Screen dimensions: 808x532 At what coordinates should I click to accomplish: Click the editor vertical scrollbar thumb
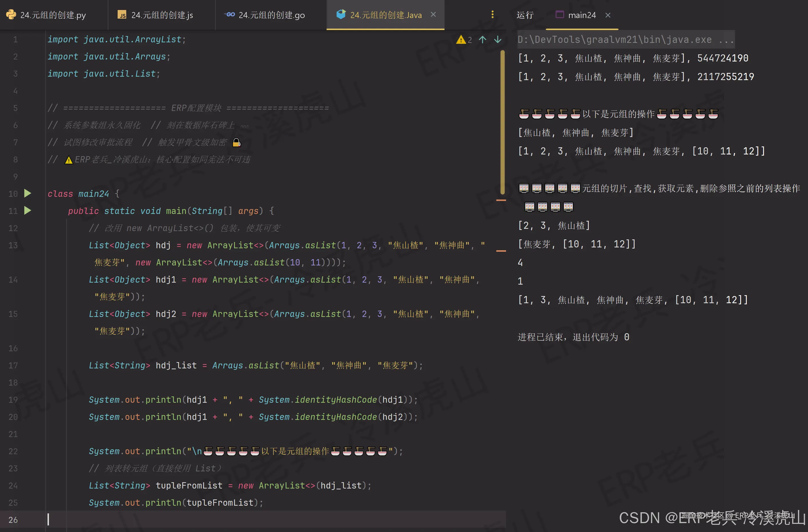(x=502, y=122)
